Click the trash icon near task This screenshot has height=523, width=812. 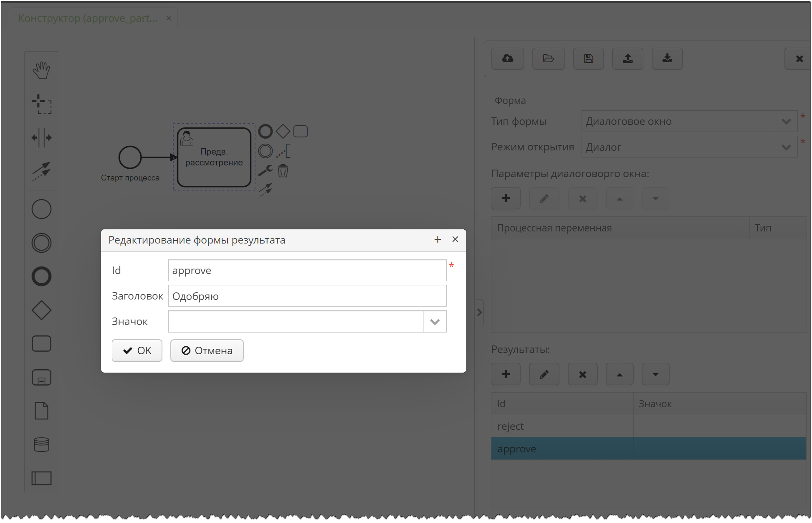(x=283, y=171)
